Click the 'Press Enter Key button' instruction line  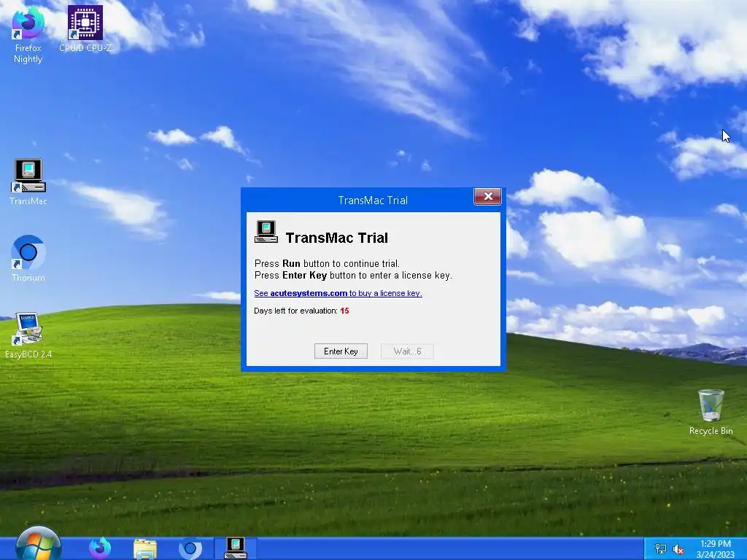pyautogui.click(x=353, y=275)
